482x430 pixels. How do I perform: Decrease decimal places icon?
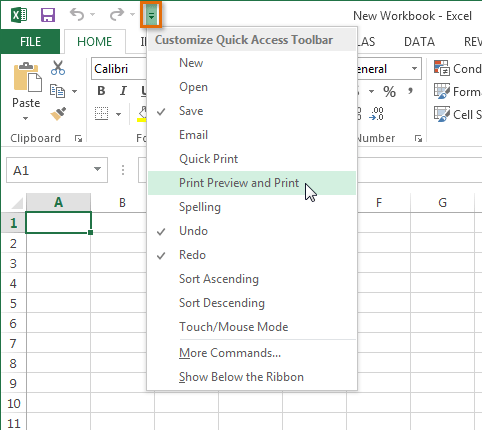tap(377, 114)
